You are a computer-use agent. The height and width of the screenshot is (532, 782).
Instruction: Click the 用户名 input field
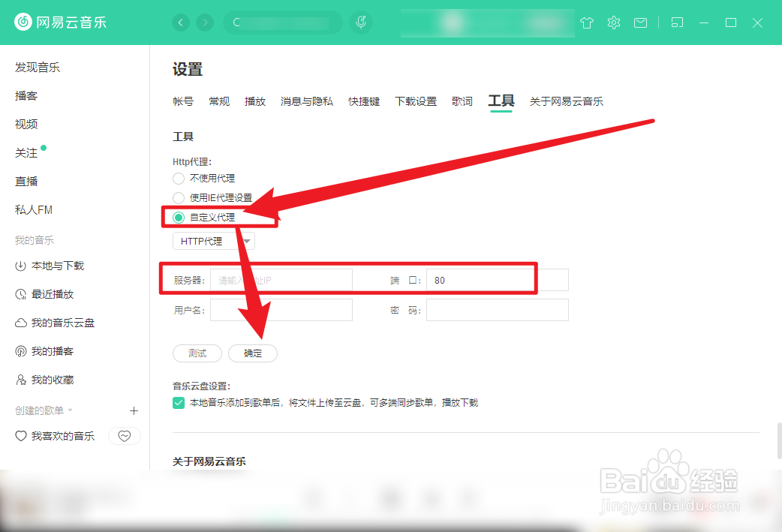[281, 310]
